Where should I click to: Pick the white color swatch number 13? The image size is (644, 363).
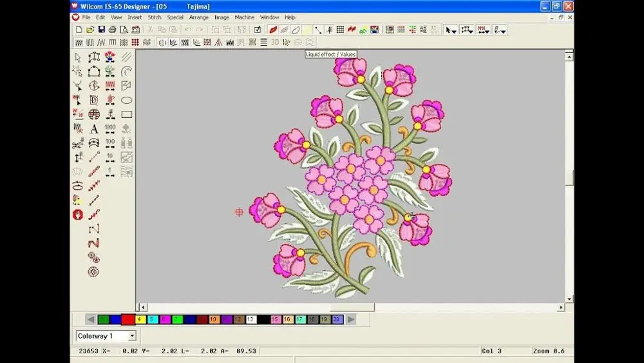pyautogui.click(x=251, y=319)
